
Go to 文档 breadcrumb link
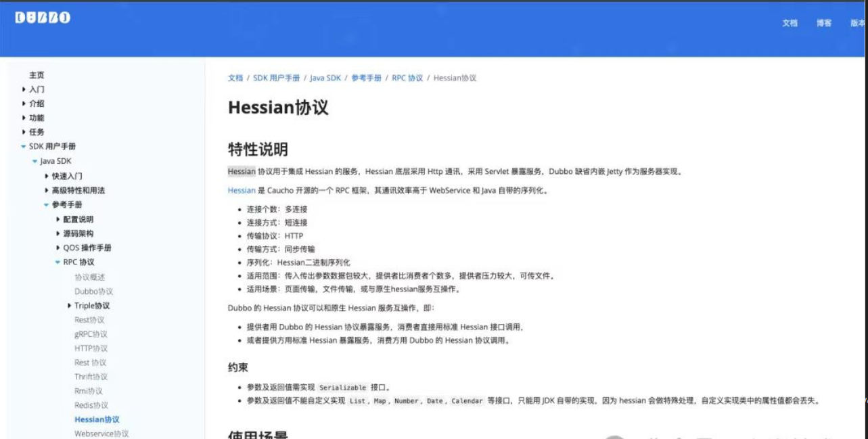235,78
